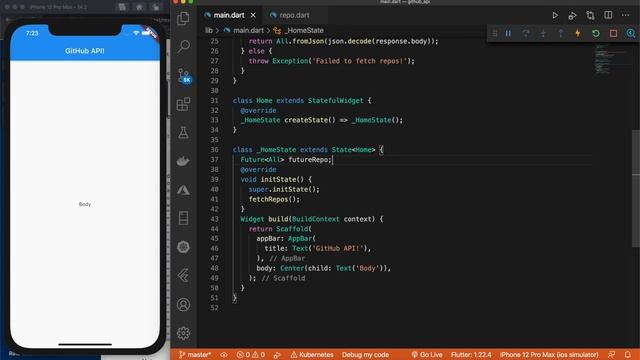Screen dimensions: 640x360
Task: Click the drag handle of debug toolbar
Action: click(x=494, y=33)
